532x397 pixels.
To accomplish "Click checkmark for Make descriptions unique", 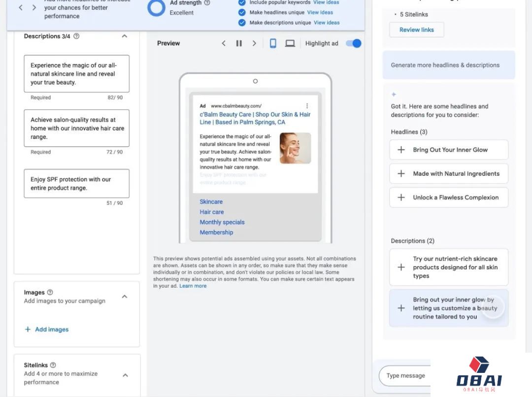I will tap(242, 23).
